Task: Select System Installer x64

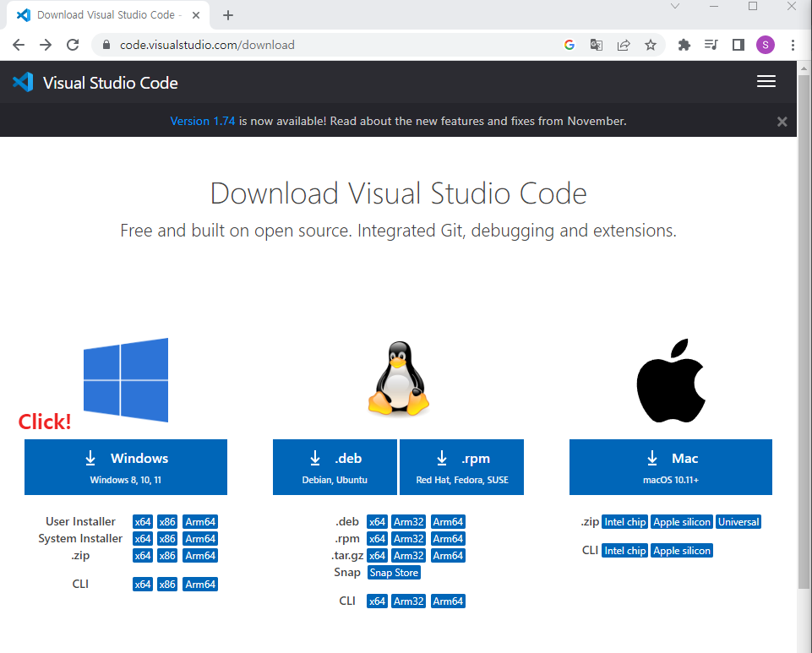Action: 143,539
